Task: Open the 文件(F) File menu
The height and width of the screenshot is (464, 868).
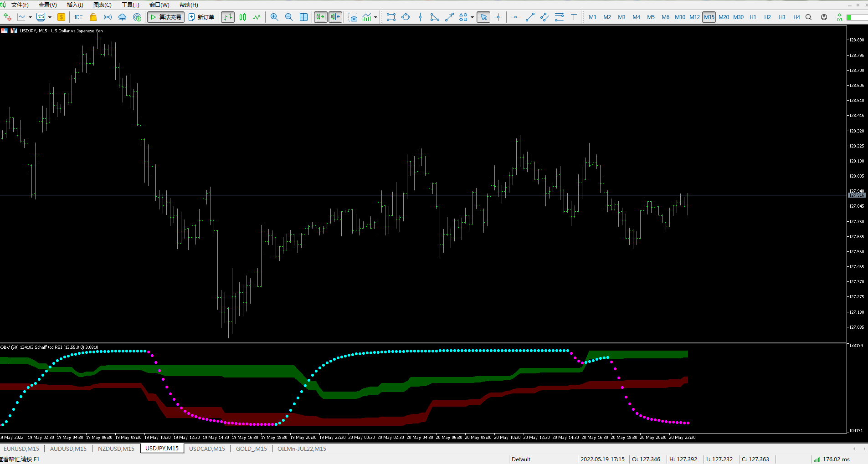Action: 20,5
